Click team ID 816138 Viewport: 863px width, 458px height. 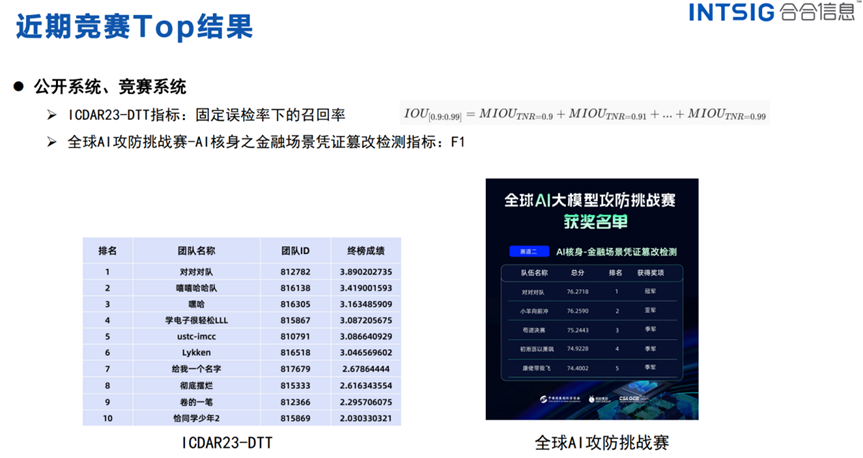click(296, 288)
